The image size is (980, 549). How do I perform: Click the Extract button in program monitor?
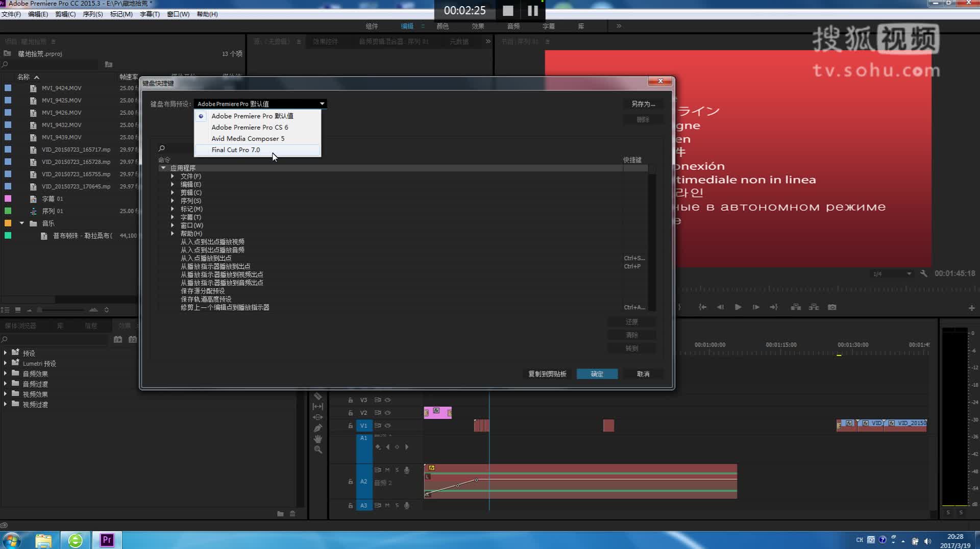pos(814,307)
